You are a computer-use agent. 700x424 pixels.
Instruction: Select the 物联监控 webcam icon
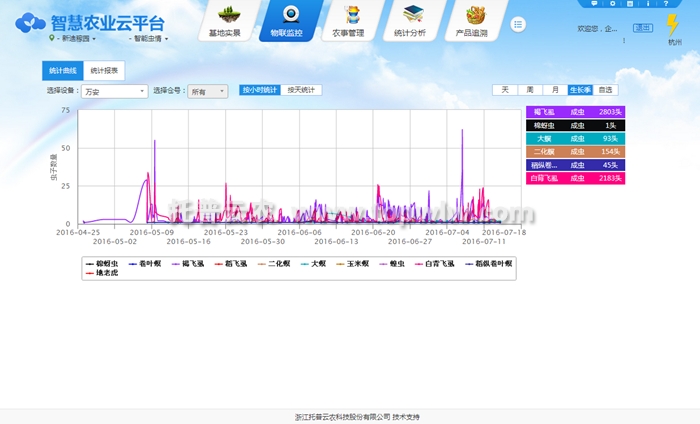pos(292,14)
